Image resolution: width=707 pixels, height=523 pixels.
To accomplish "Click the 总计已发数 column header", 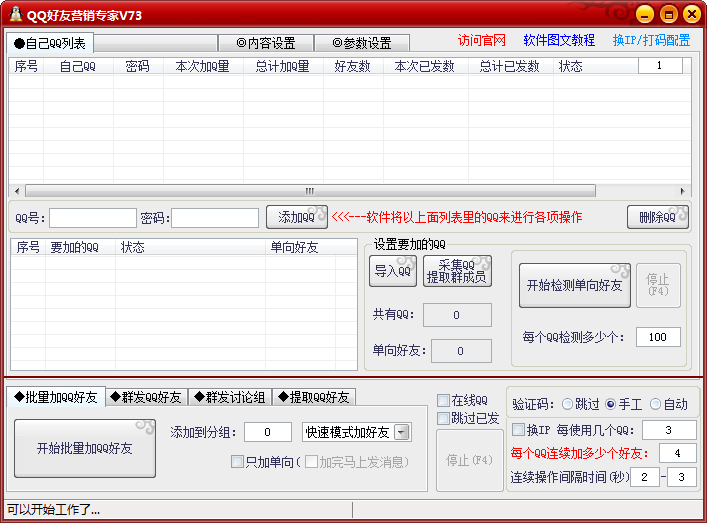I will tap(510, 66).
